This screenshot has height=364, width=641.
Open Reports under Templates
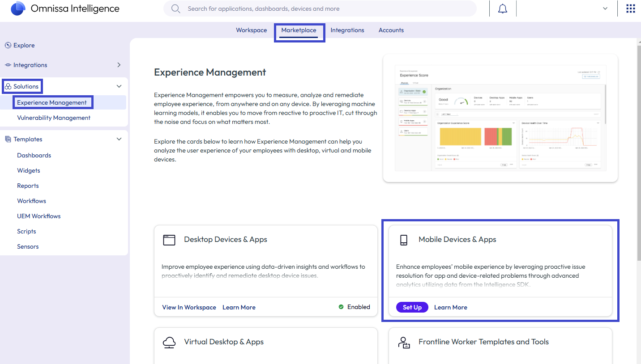tap(28, 186)
